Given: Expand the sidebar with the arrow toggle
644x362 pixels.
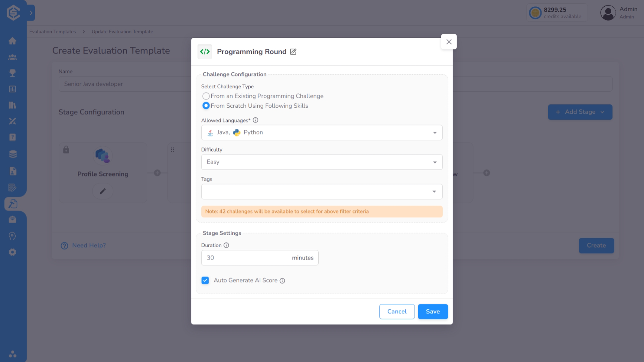Looking at the screenshot, I should pos(31,13).
